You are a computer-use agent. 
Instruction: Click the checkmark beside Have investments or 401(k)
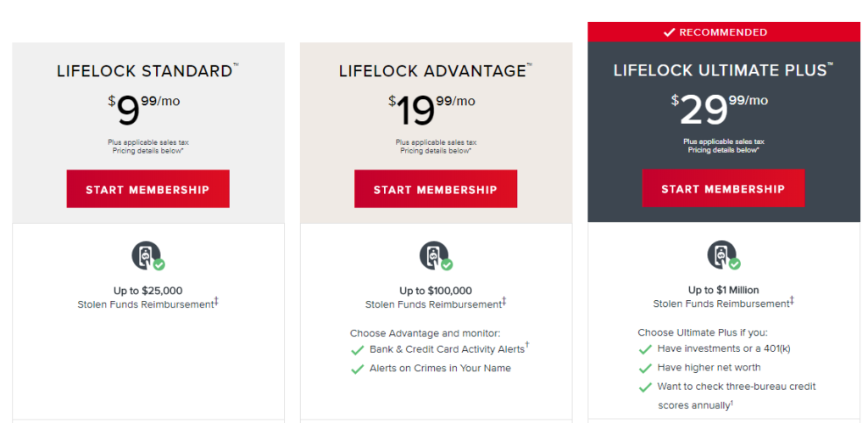tap(645, 349)
